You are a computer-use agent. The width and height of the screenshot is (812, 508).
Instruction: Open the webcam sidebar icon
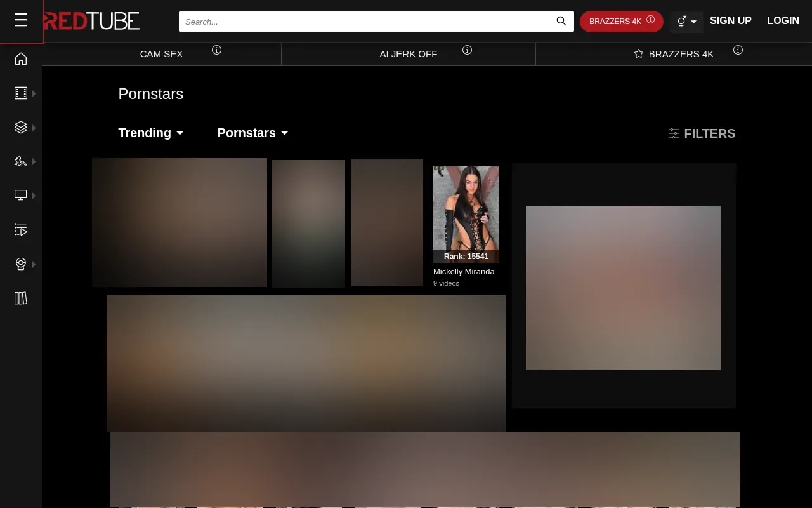21,264
